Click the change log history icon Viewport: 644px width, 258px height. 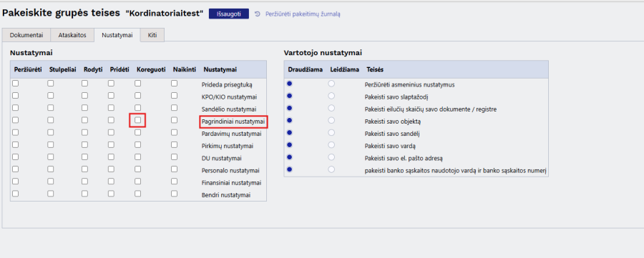tap(258, 14)
